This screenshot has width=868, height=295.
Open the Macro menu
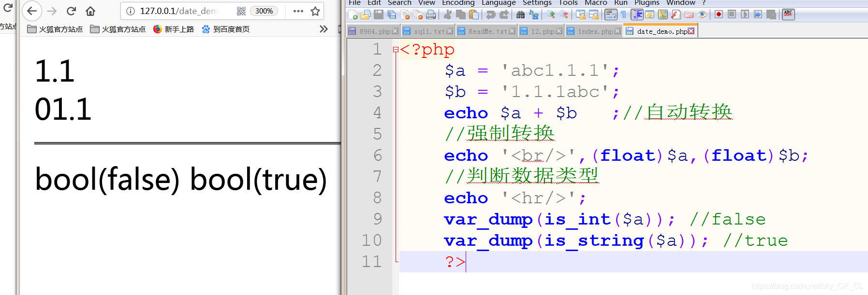(596, 2)
